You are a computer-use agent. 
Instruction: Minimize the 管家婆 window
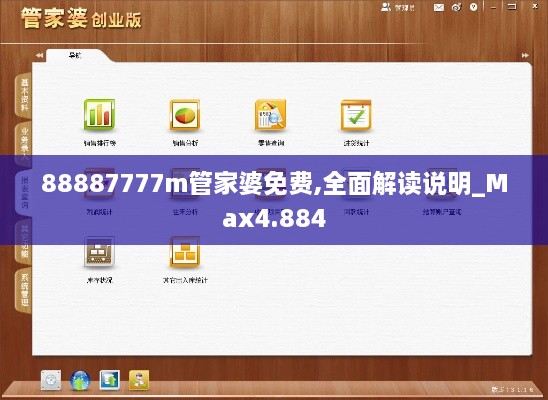coord(493,7)
